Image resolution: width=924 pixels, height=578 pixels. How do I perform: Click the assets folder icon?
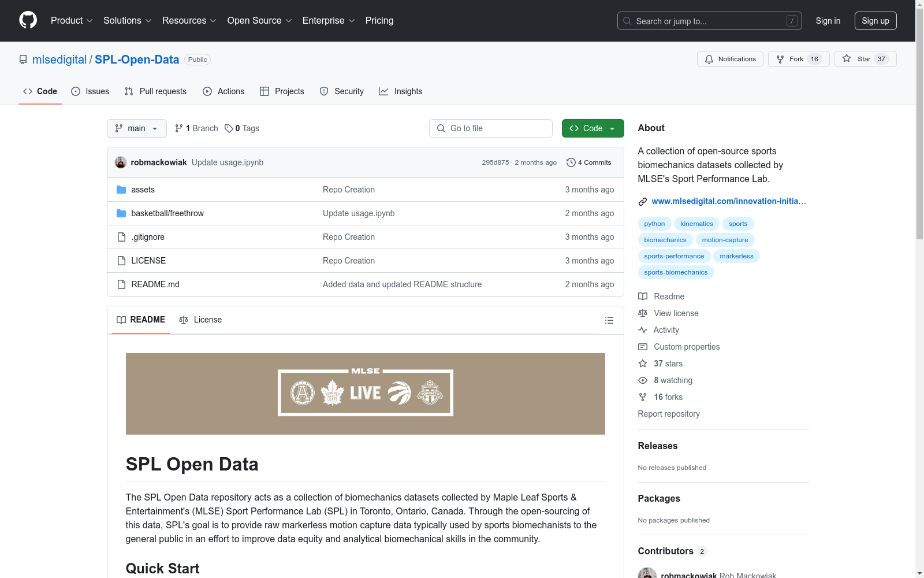coord(121,190)
